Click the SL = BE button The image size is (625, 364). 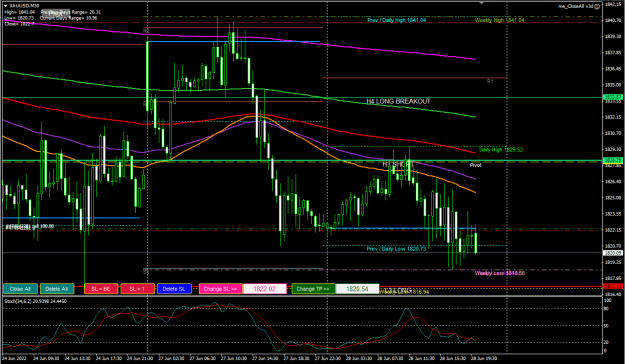[x=101, y=289]
